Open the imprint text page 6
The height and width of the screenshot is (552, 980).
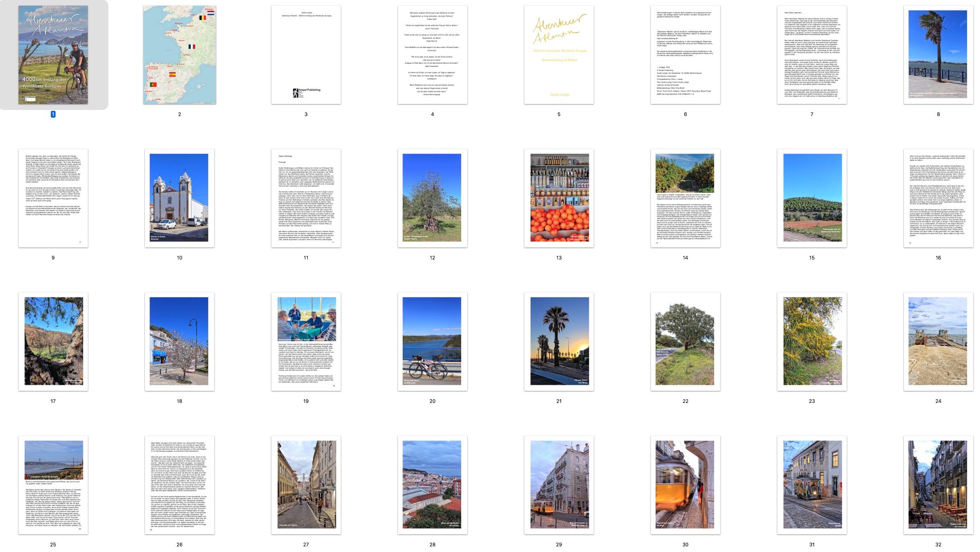click(686, 55)
